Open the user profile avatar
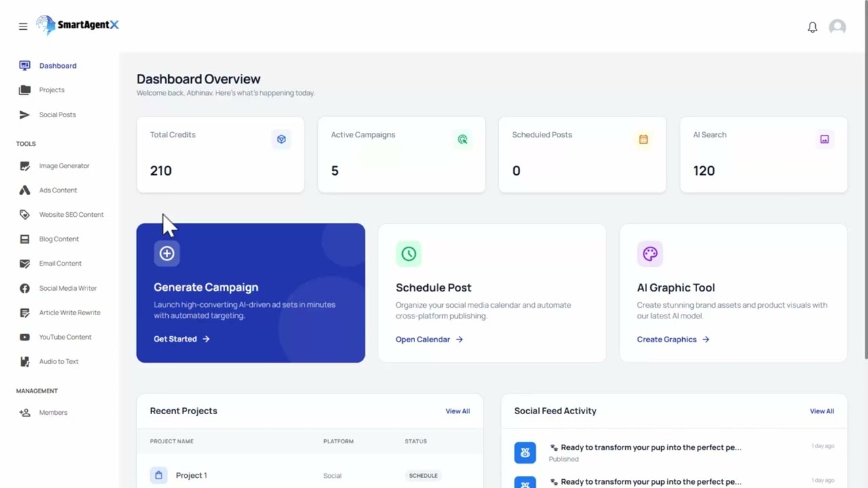The height and width of the screenshot is (488, 868). click(x=837, y=27)
